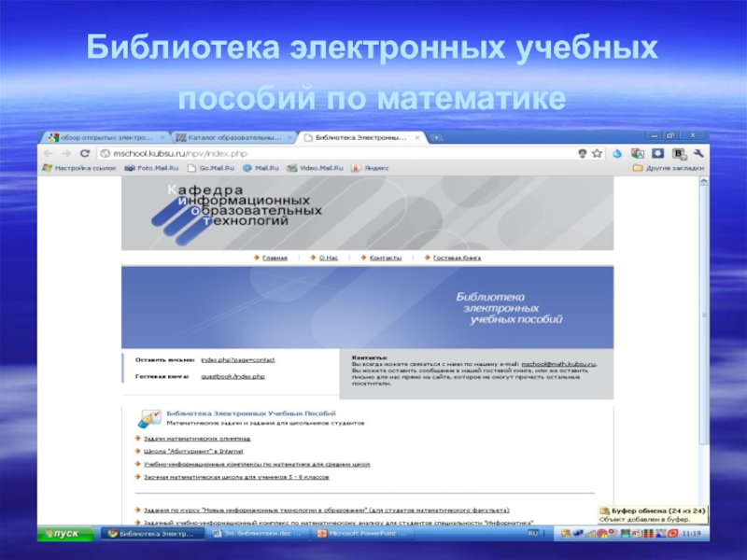Click the Windows 'пуск' Start button
Viewport: 747px width, 560px height.
tap(65, 533)
